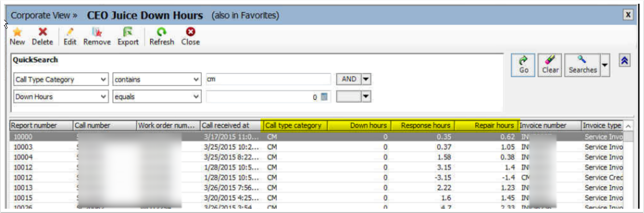Select report number 10000 row
This screenshot has height=213, width=644.
coord(316,137)
